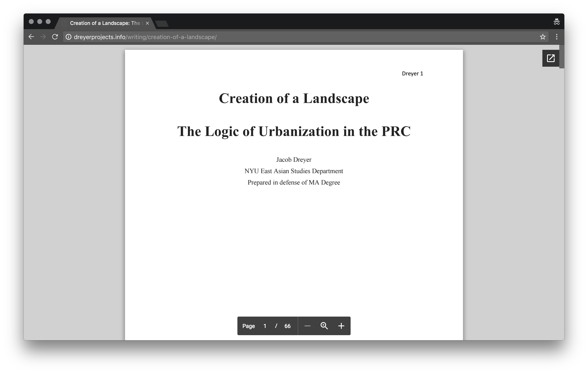Bookmark this page with the star
The width and height of the screenshot is (588, 374).
click(543, 37)
